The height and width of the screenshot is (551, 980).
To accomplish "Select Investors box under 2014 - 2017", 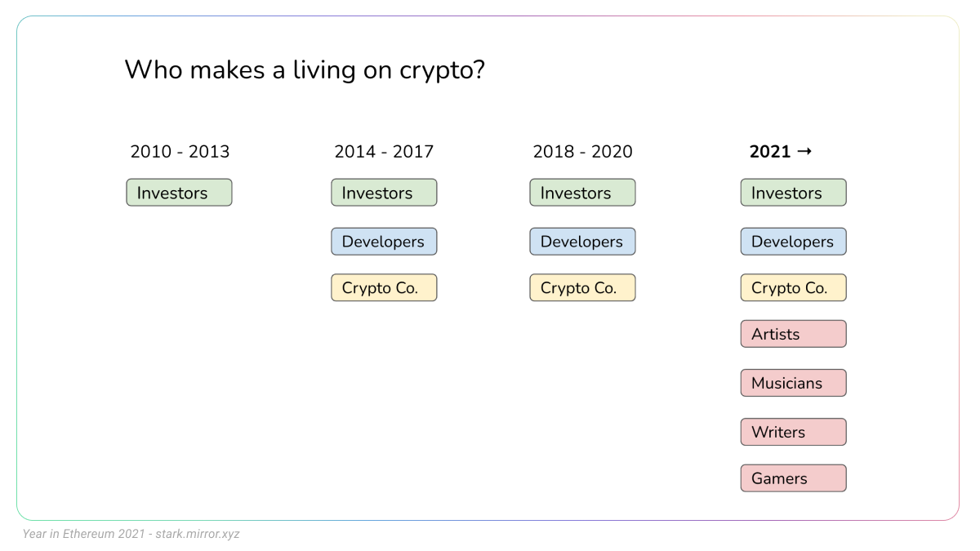I will (384, 193).
